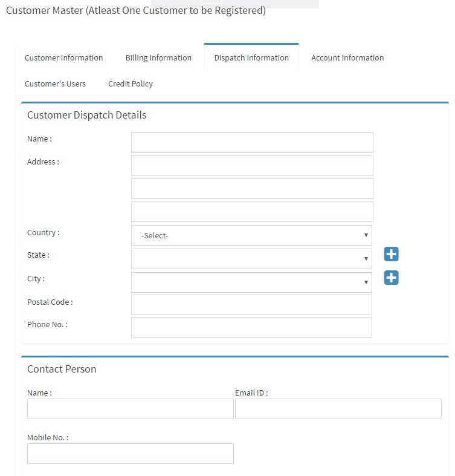Click the dispatch Name input field
Screen dimensions: 455x476
point(252,143)
